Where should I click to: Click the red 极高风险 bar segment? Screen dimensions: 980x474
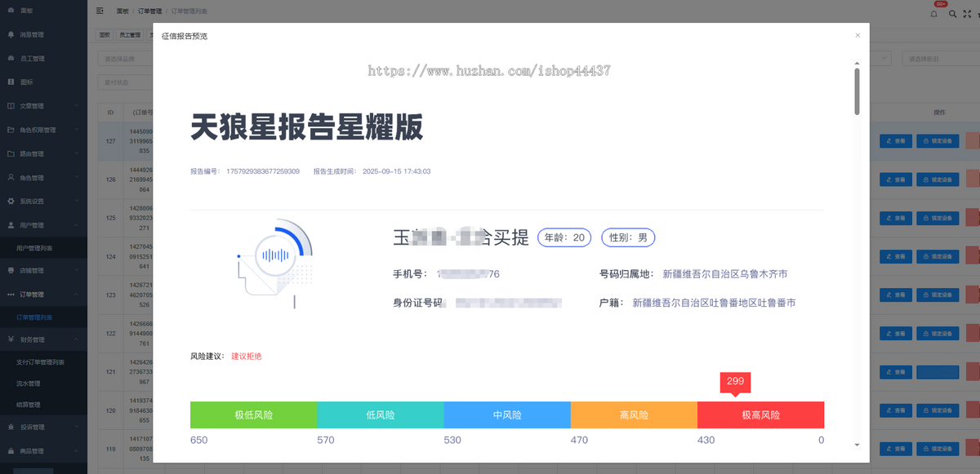tap(760, 414)
